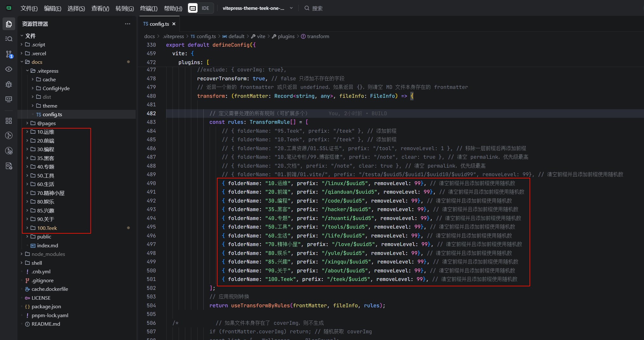644x340 pixels.
Task: Open the Explorer files icon in activity bar
Action: [x=9, y=24]
